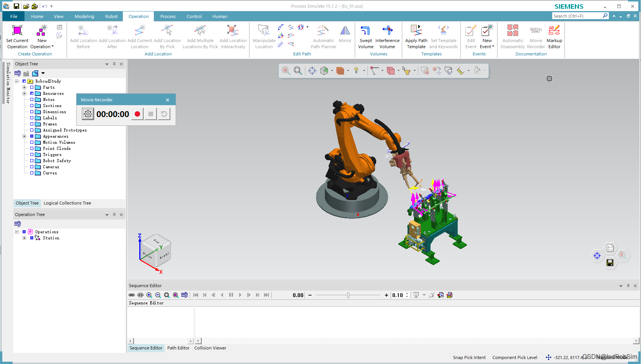Toggle the Frames folder checkbox
641x364 pixels.
[32, 124]
